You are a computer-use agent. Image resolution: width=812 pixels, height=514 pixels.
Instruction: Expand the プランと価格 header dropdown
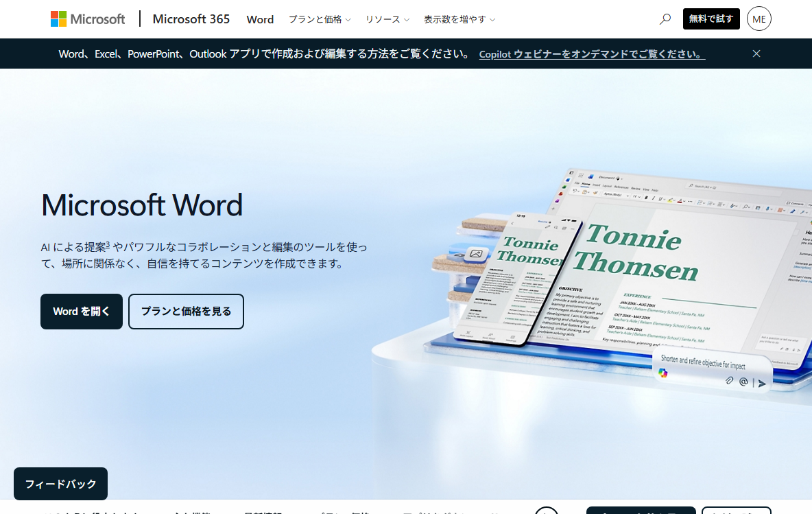(x=320, y=19)
